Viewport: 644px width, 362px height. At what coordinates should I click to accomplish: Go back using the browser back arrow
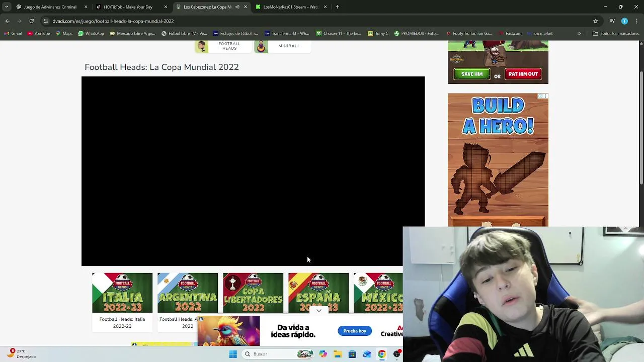[x=7, y=21]
